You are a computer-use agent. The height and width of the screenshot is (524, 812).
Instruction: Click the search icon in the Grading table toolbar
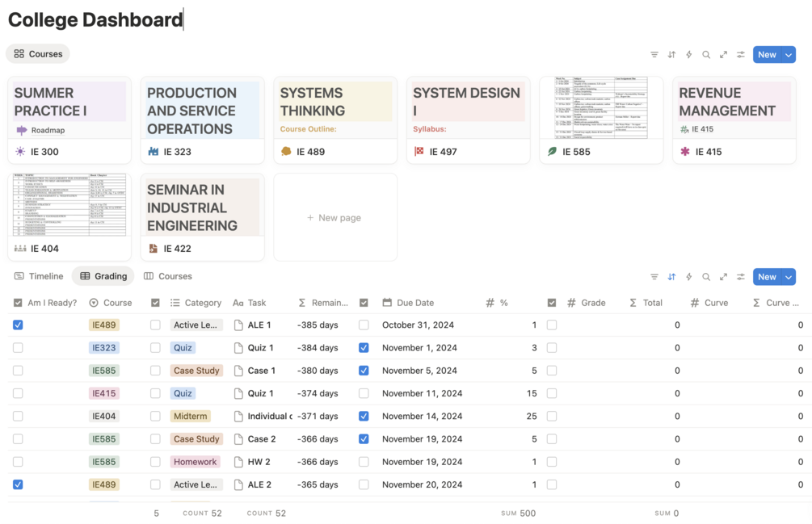(x=706, y=277)
